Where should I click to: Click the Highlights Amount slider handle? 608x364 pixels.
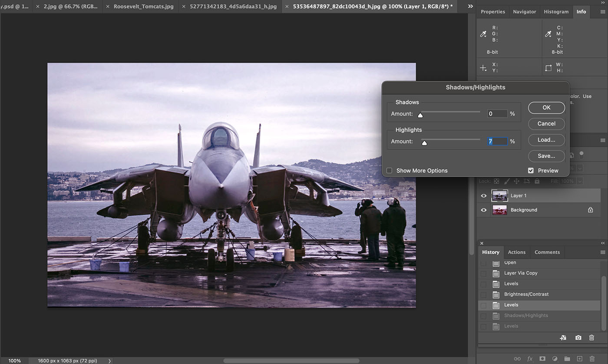click(424, 143)
